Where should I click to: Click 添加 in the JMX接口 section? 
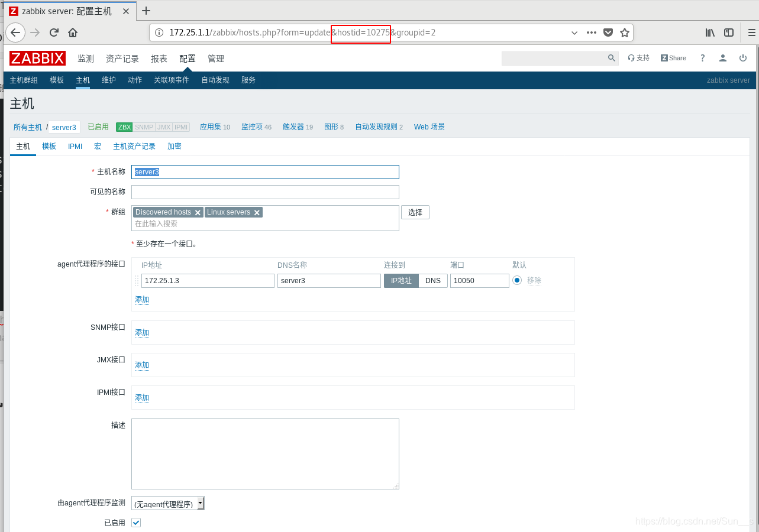tap(142, 365)
